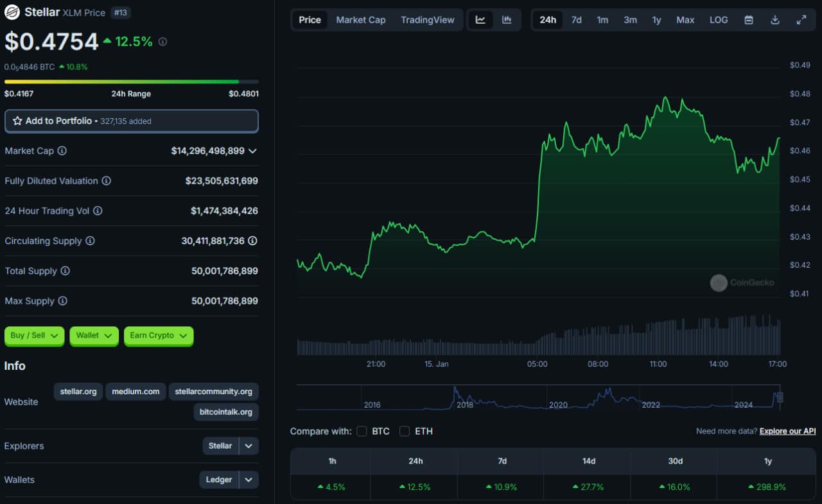Open the Buy / Sell dropdown
The height and width of the screenshot is (504, 822).
coord(35,335)
